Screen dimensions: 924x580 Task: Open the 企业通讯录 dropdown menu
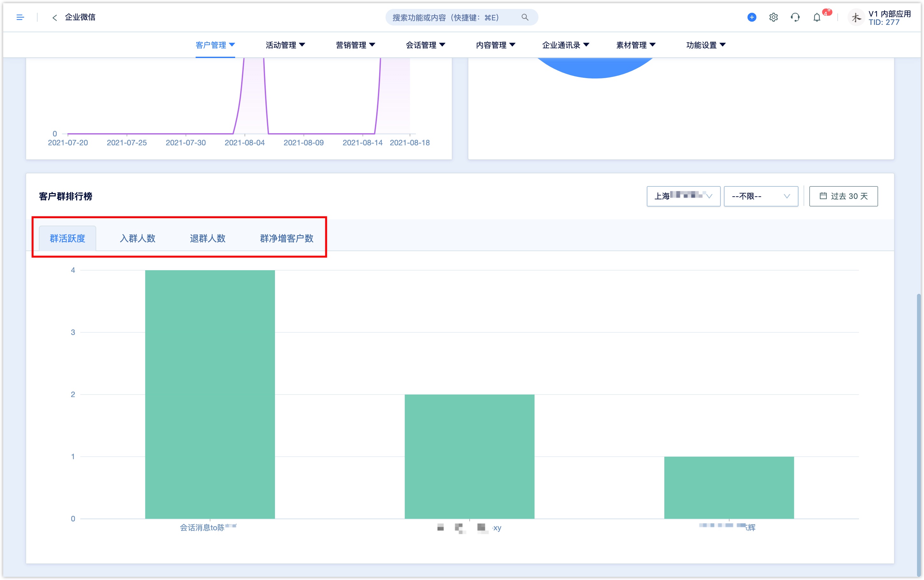(x=566, y=45)
